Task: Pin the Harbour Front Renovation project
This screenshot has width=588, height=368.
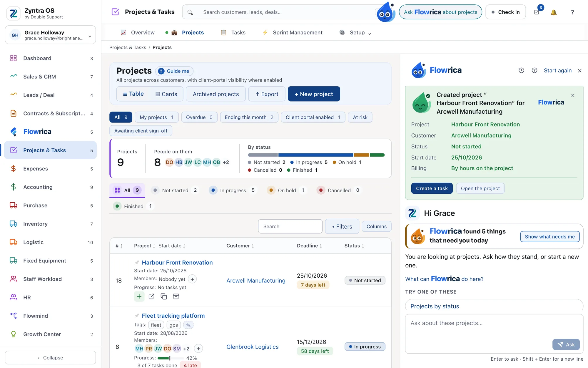Action: [137, 263]
